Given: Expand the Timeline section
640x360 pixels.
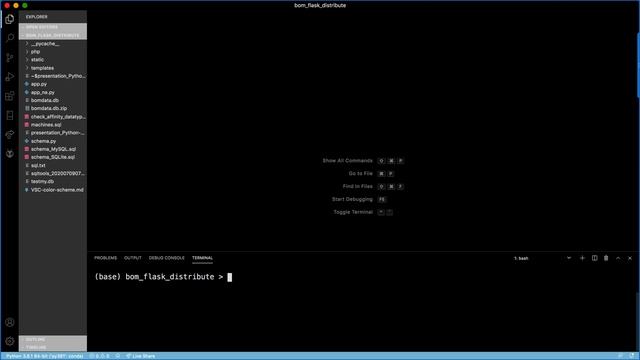Looking at the screenshot, I should tap(53, 347).
